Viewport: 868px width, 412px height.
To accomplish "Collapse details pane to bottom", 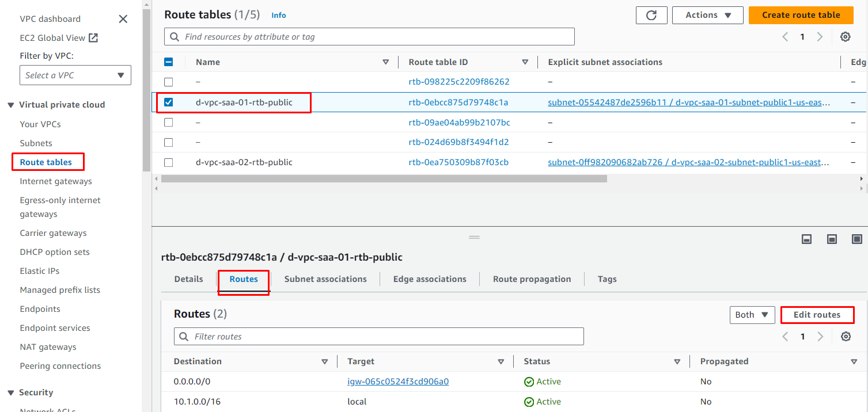I will pyautogui.click(x=807, y=239).
